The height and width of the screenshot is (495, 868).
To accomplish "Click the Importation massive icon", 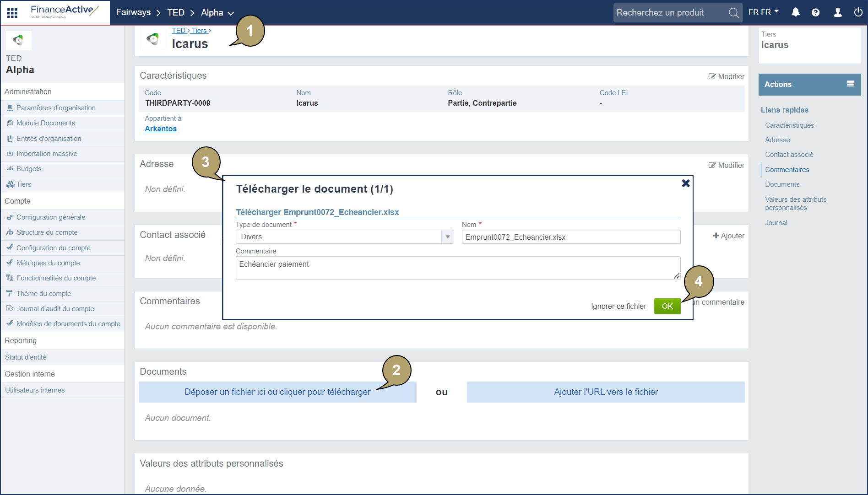I will coord(10,154).
